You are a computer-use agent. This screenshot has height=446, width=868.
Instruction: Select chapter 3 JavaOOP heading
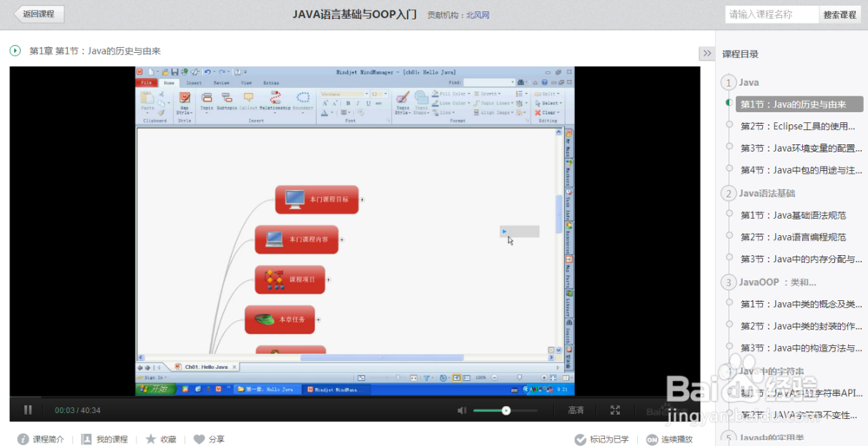777,282
